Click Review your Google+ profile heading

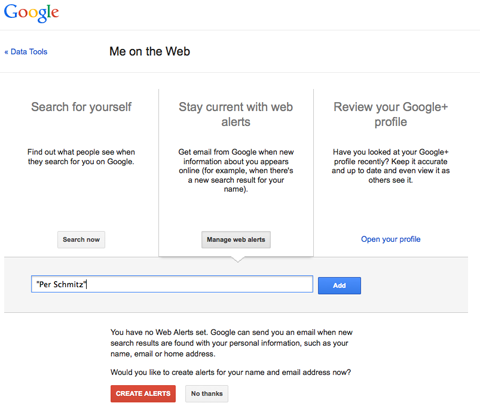pos(391,114)
